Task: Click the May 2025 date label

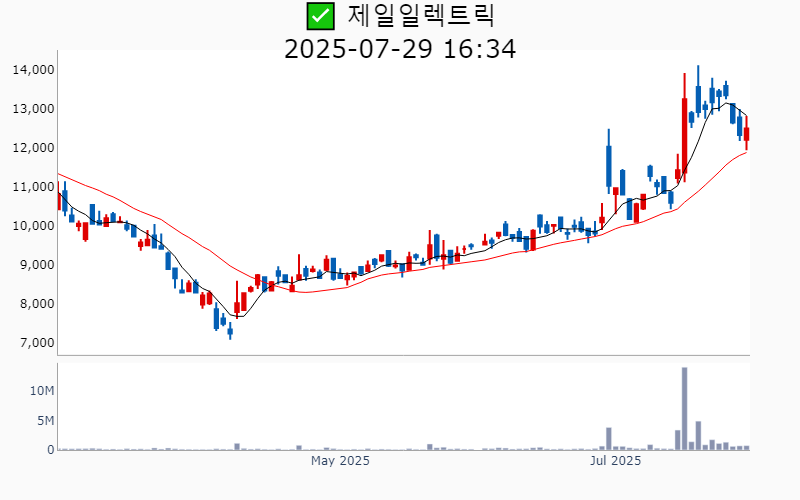Action: pos(340,461)
